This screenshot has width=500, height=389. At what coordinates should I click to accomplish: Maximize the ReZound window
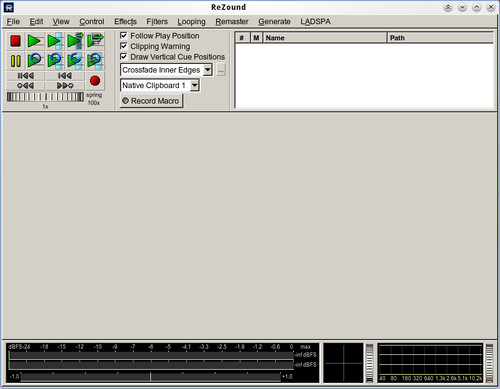(477, 7)
